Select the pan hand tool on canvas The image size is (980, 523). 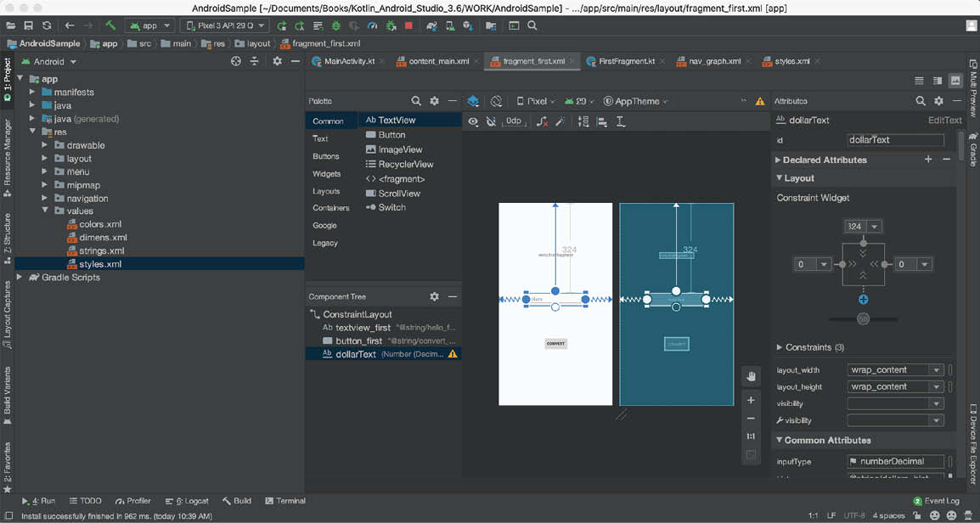point(751,376)
